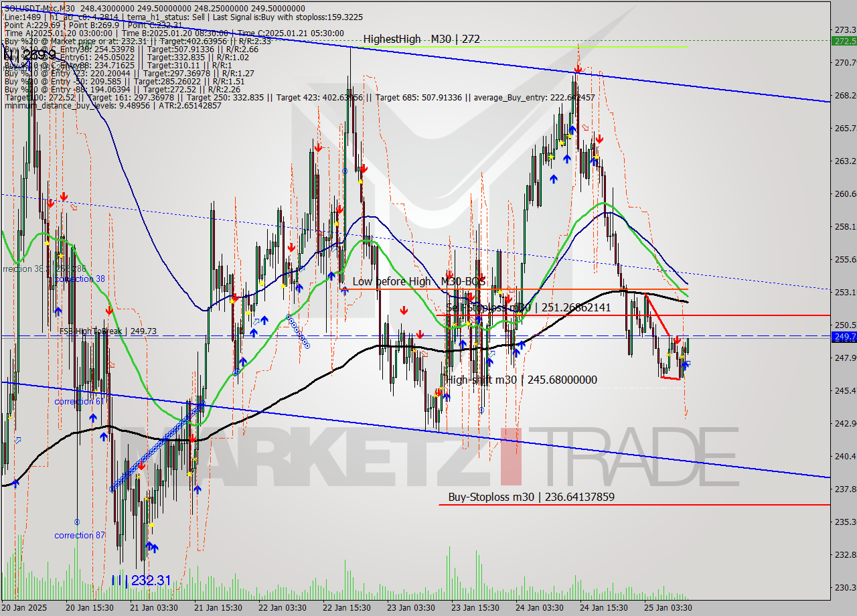The image size is (857, 616).
Task: Click the 20 Jan 2025 date label
Action: pyautogui.click(x=25, y=608)
